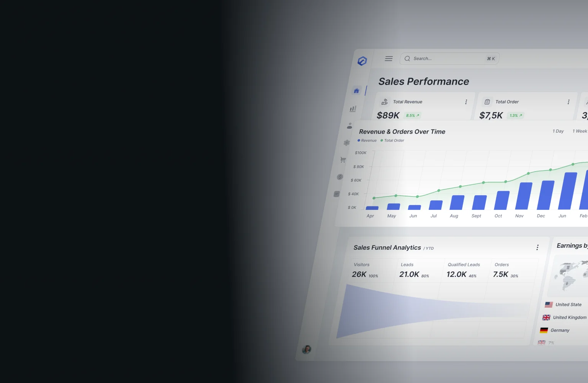
Task: Expand Sales Funnel Analytics options menu
Action: click(537, 247)
